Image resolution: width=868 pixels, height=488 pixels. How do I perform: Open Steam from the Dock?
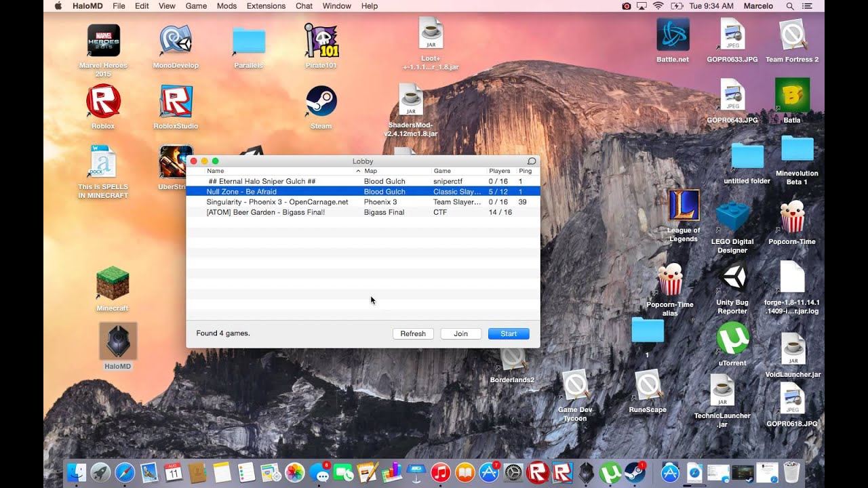[x=635, y=472]
